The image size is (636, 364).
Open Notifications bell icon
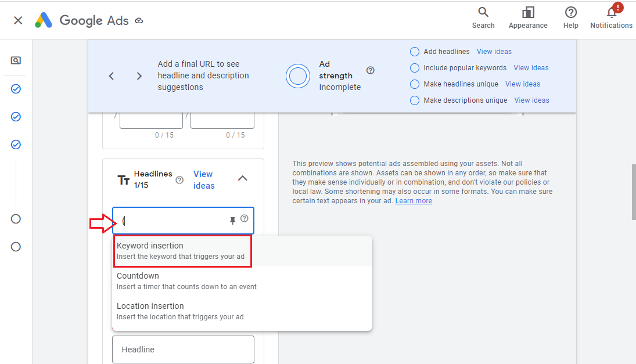[x=611, y=13]
